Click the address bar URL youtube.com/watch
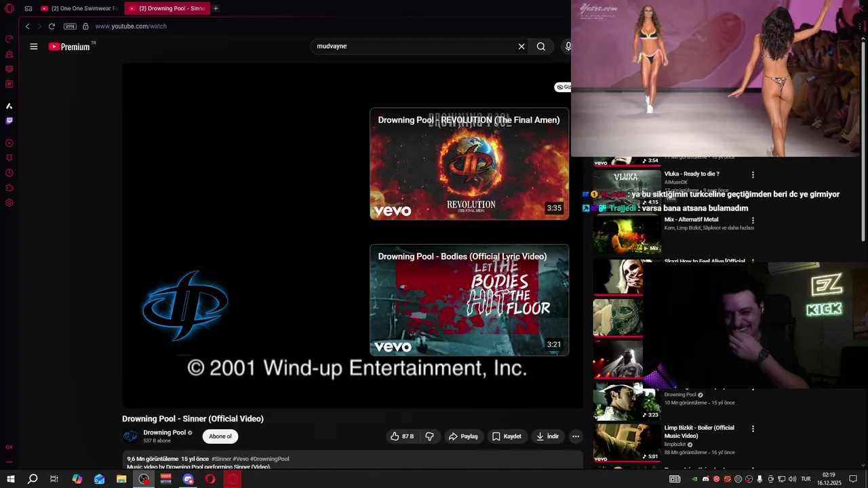This screenshot has height=488, width=868. click(131, 26)
